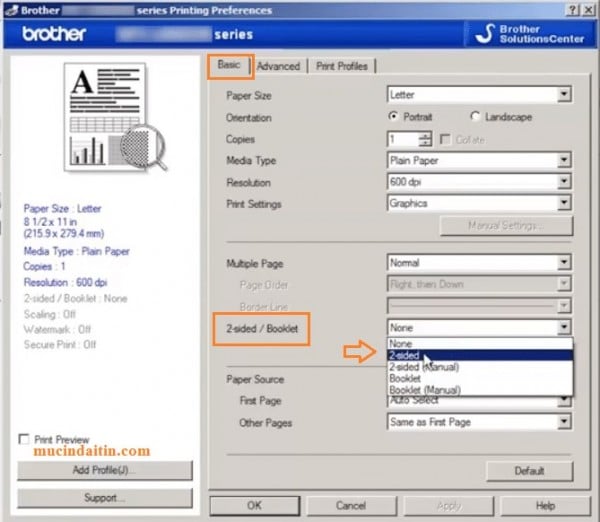Screen dimensions: 600x522
Task: Open the Advanced tab
Action: click(278, 66)
